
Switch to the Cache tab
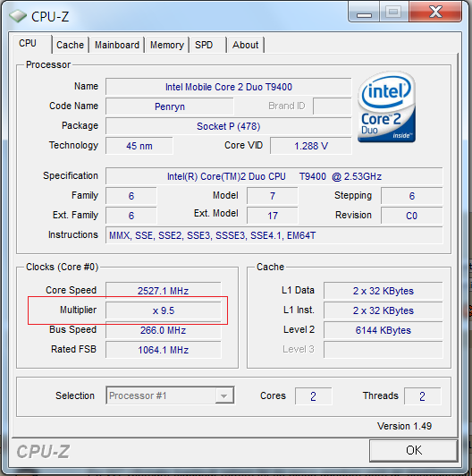click(x=70, y=45)
